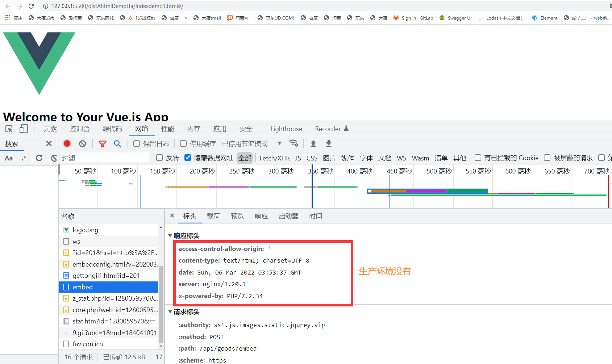This screenshot has width=612, height=364.
Task: Switch to the 时间 detail tab
Action: (x=316, y=216)
